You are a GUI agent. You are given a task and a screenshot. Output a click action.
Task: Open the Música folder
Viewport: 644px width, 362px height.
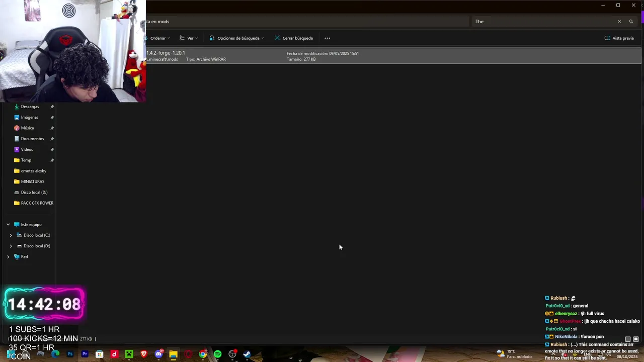(27, 128)
